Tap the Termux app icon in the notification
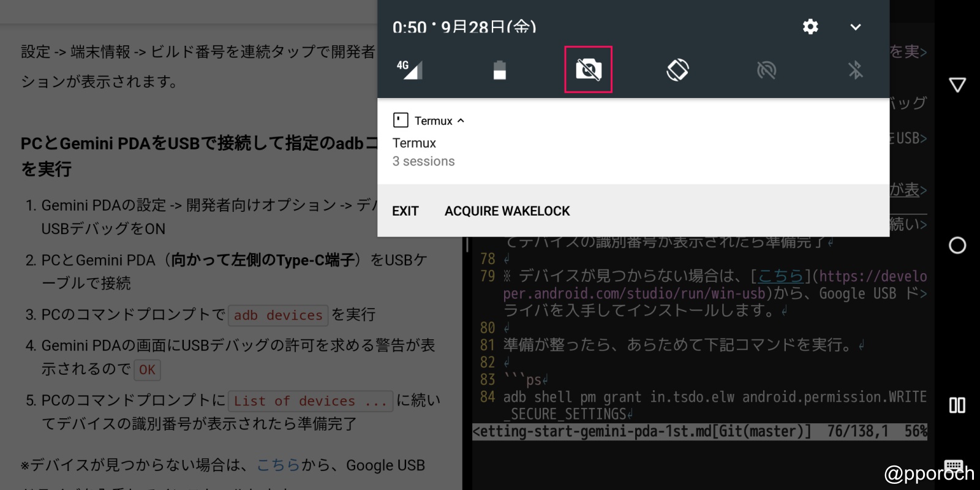This screenshot has width=980, height=490. (401, 120)
